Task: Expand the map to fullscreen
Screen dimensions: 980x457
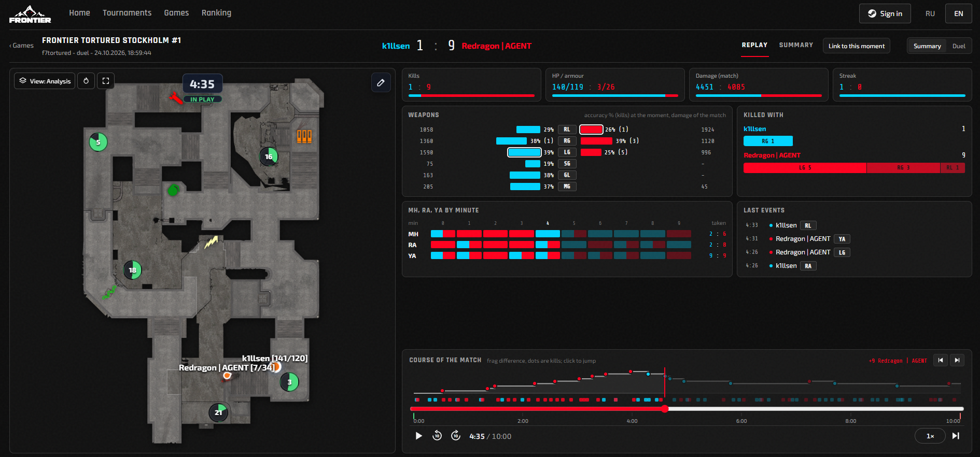Action: pos(106,81)
